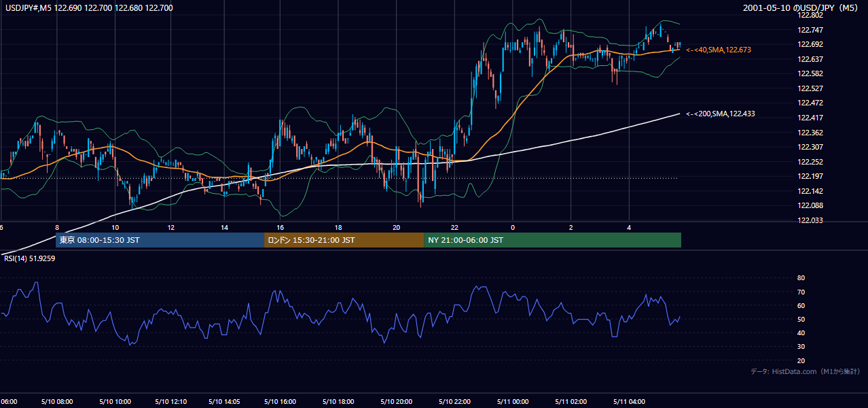Click hour label 8 under the price chart
Image resolution: width=868 pixels, height=408 pixels.
coord(58,227)
